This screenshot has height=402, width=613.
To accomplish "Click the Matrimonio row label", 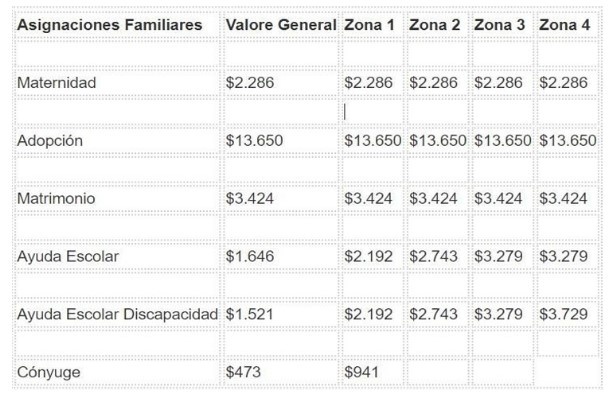I will click(x=56, y=199).
